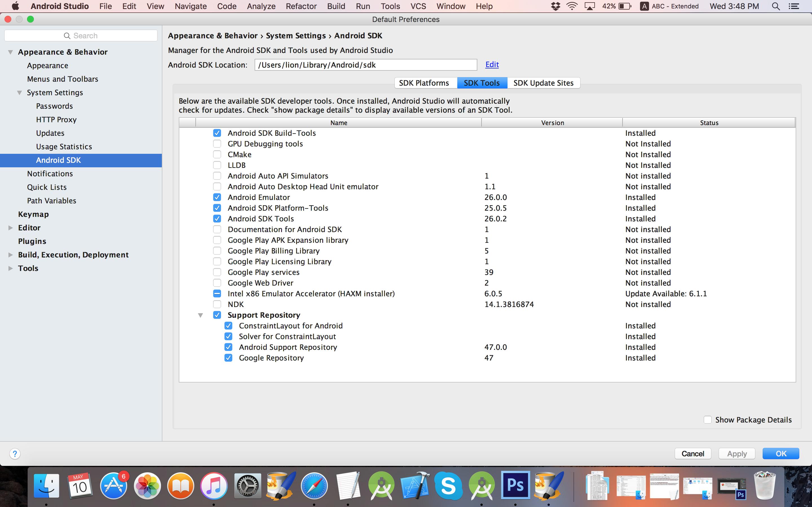
Task: Switch to SDK Platforms tab
Action: 424,83
